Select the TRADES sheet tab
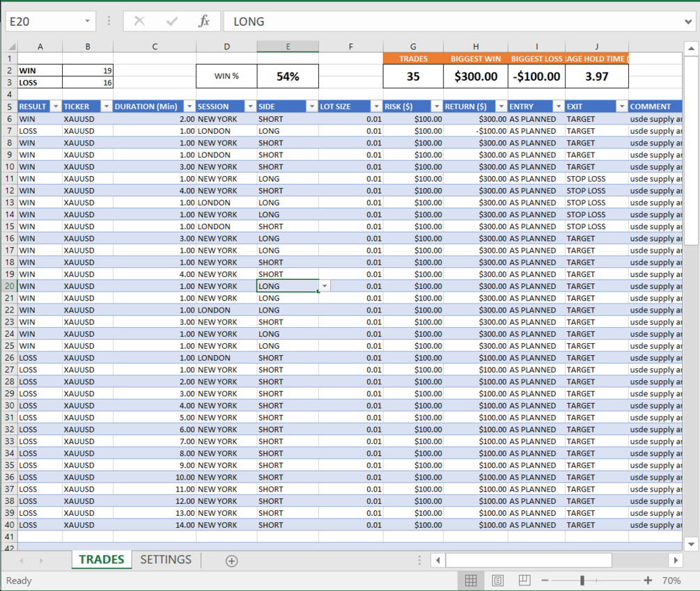The height and width of the screenshot is (591, 700). (x=101, y=559)
